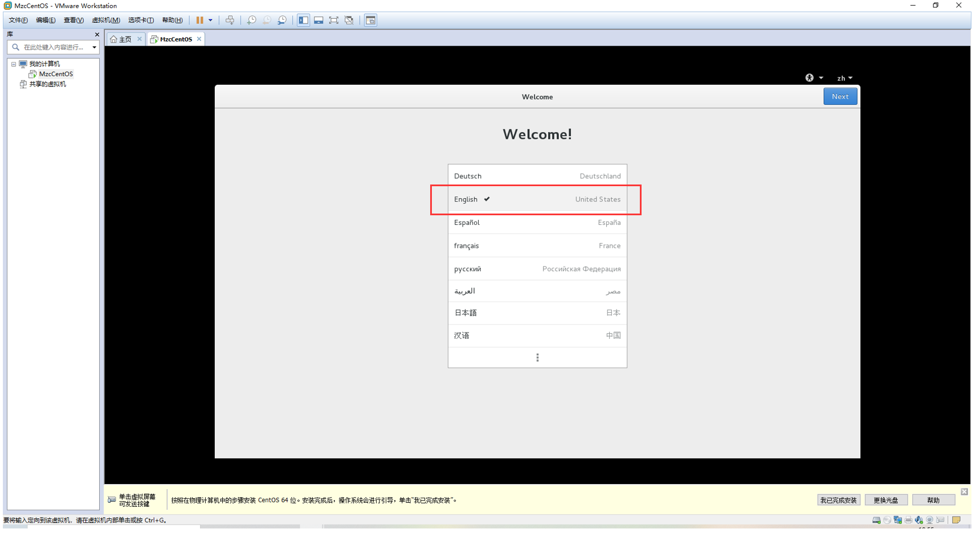Click the CD/DVD drive status icon

coord(887,521)
